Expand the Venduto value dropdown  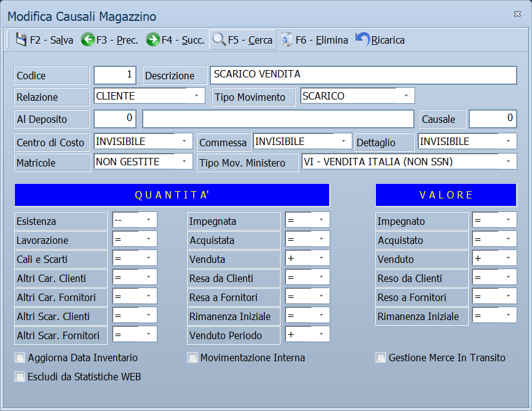tap(508, 258)
